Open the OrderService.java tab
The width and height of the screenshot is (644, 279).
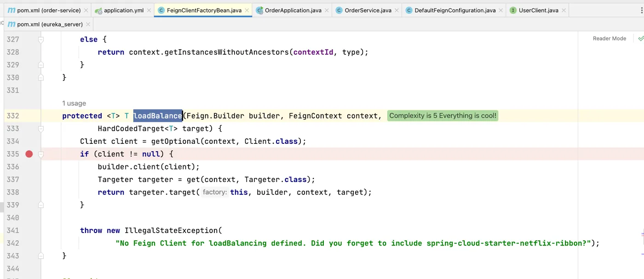tap(367, 10)
